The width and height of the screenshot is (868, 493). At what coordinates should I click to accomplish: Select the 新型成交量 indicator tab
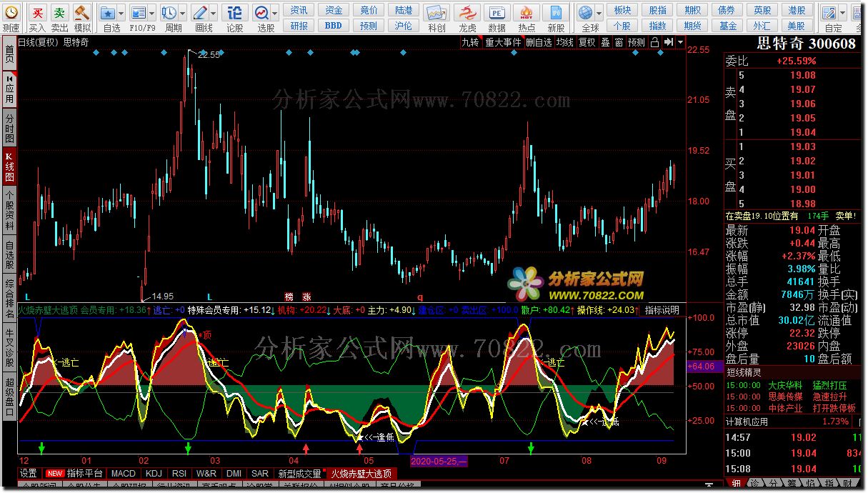tap(299, 473)
